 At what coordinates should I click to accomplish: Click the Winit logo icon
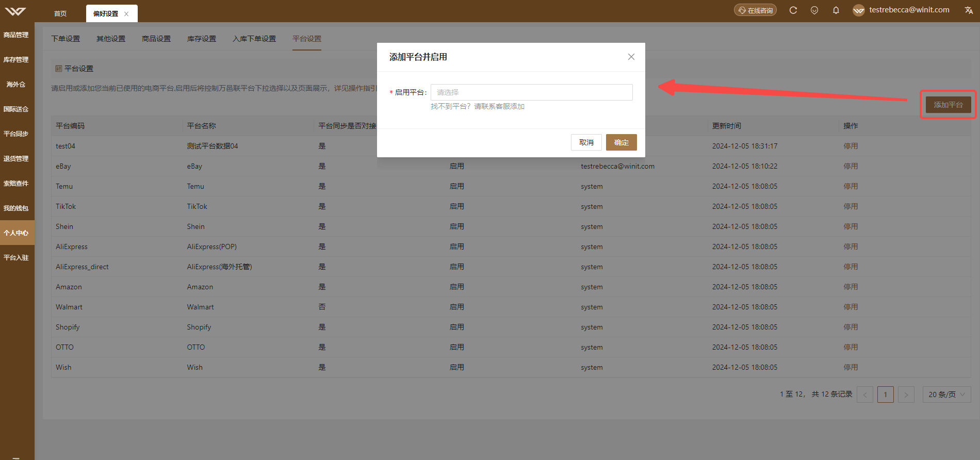point(15,11)
